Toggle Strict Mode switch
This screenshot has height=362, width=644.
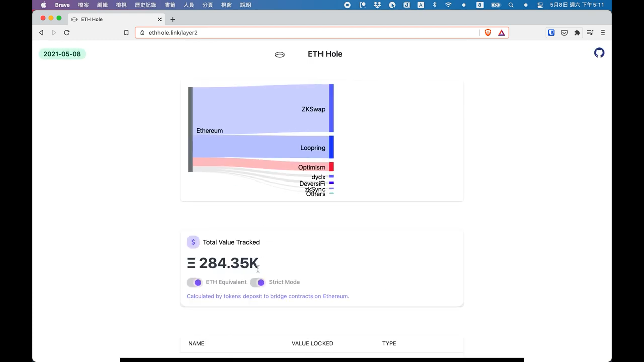pyautogui.click(x=257, y=282)
